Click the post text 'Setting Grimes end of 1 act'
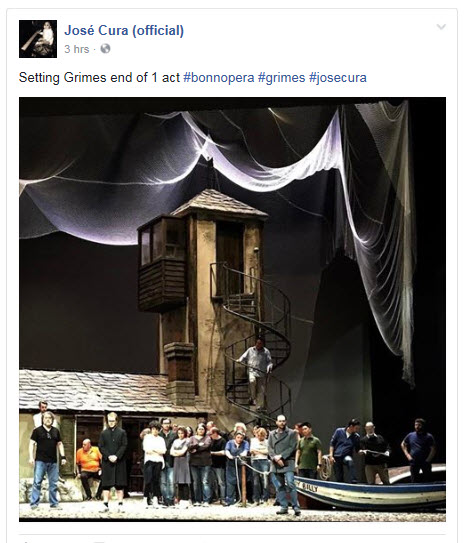Image resolution: width=466 pixels, height=543 pixels. click(x=99, y=77)
